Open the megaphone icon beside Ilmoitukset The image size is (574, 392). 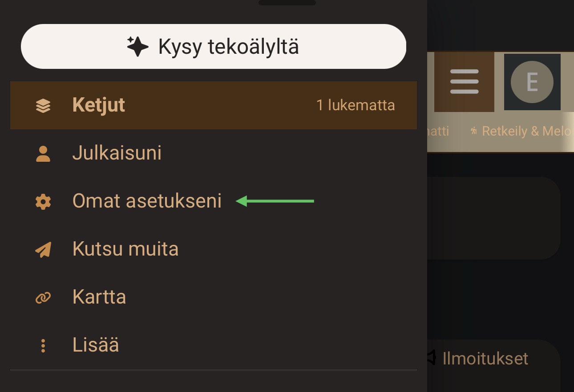(431, 358)
